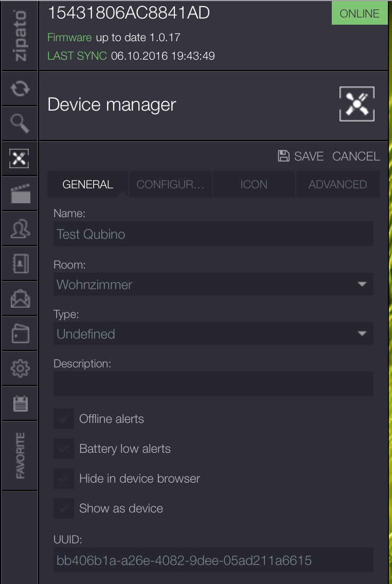This screenshot has width=392, height=584.
Task: Open the wallet icon in sidebar
Action: click(x=20, y=334)
